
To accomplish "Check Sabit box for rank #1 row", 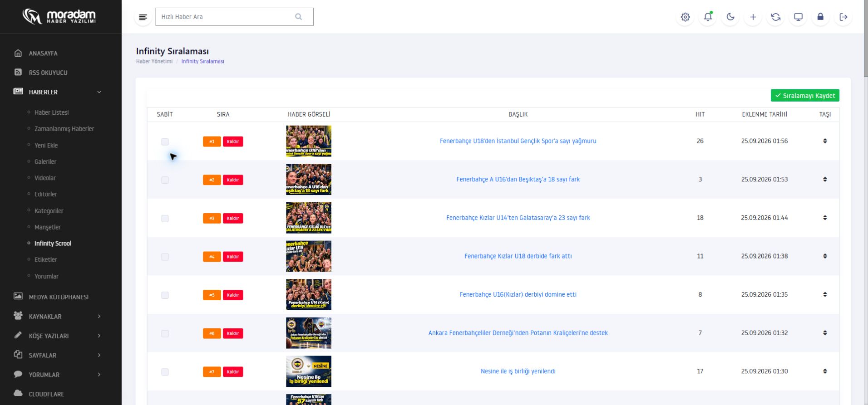I will point(165,142).
